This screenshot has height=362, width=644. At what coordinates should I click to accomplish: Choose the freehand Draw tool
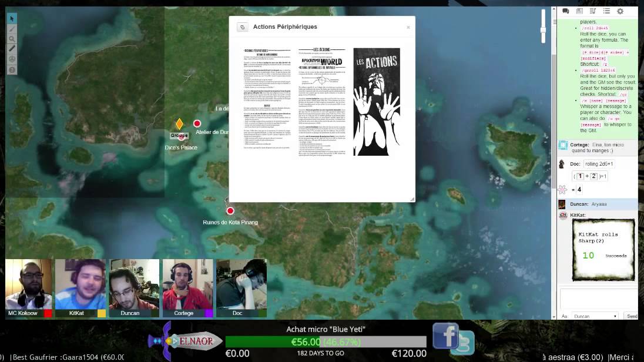tap(12, 29)
